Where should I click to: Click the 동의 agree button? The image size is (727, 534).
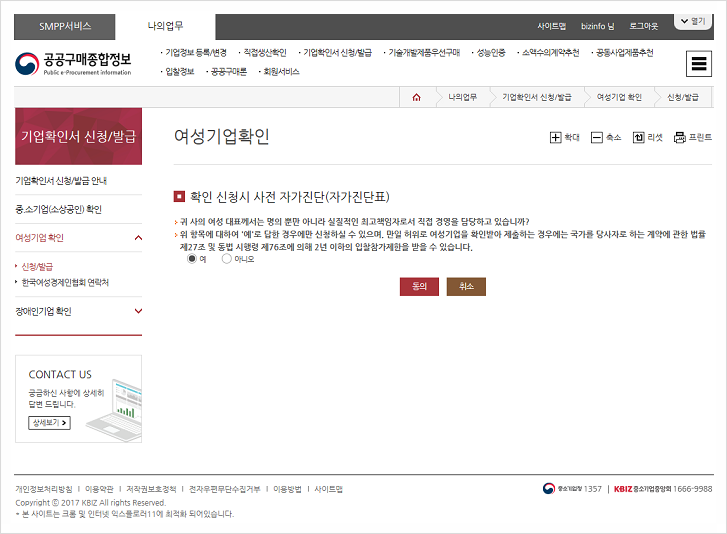click(x=419, y=286)
